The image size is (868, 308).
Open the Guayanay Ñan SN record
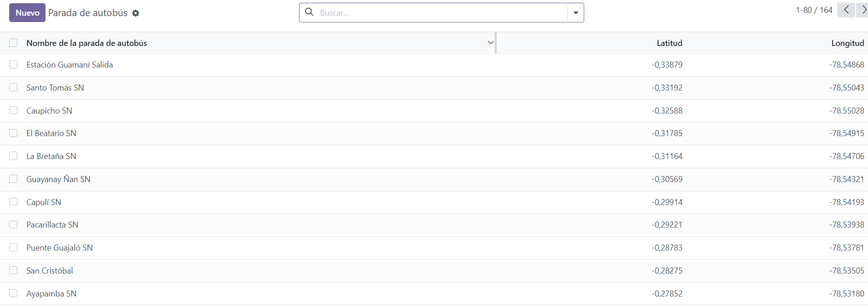(x=58, y=179)
